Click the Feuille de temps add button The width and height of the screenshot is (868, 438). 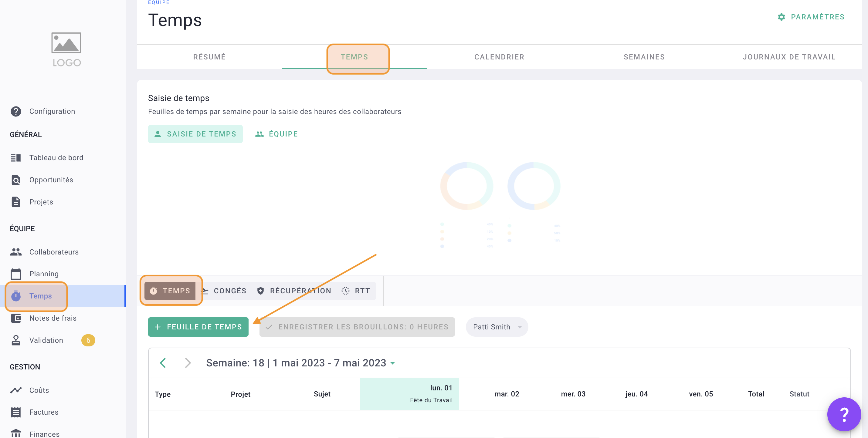198,327
